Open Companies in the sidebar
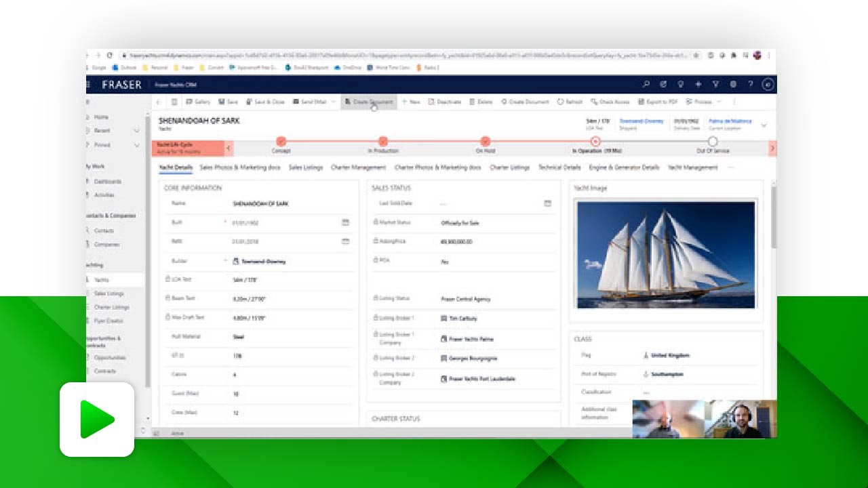The width and height of the screenshot is (868, 488). (x=107, y=245)
